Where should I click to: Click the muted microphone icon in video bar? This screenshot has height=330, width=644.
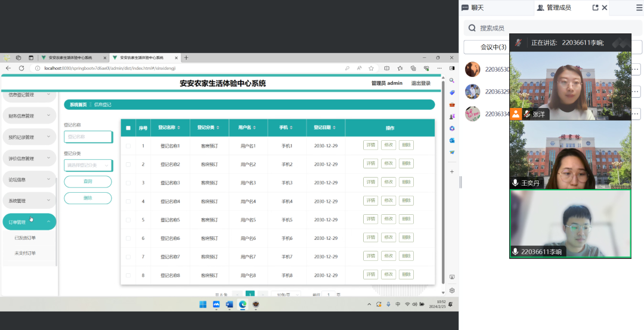[519, 42]
